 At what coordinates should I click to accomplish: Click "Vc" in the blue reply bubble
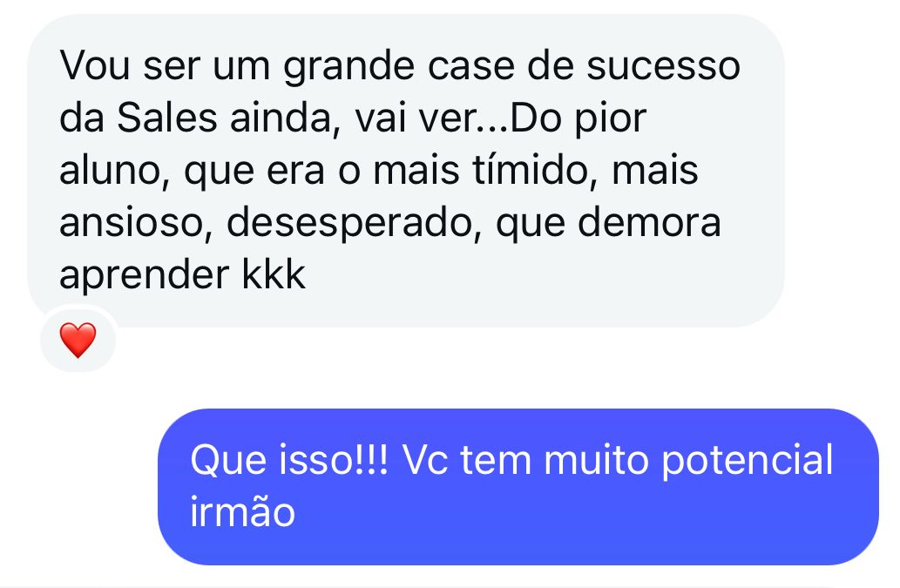coord(425,461)
